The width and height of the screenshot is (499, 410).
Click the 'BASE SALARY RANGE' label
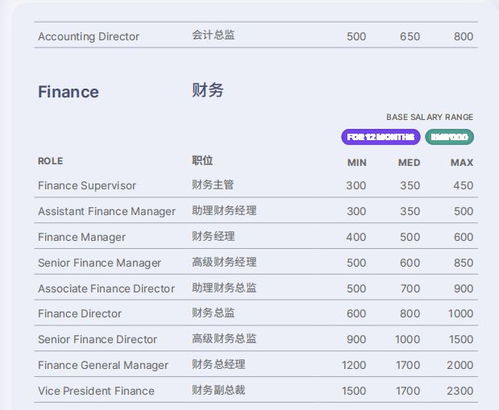point(430,117)
